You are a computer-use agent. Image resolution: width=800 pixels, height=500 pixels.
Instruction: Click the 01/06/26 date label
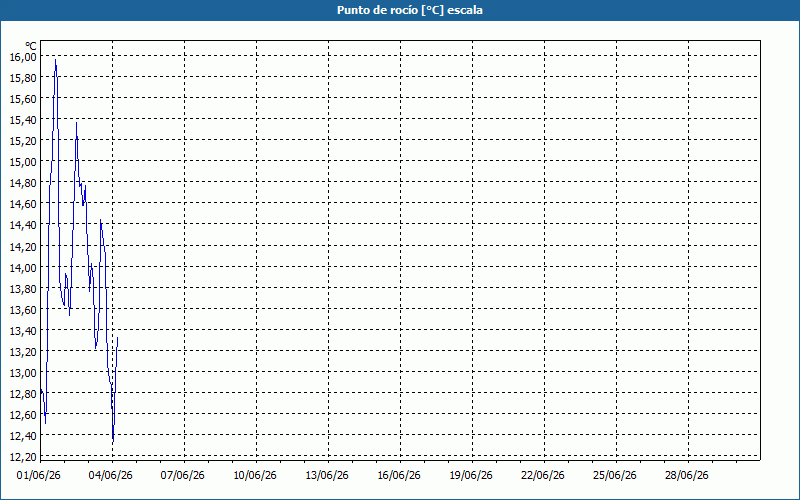39,476
